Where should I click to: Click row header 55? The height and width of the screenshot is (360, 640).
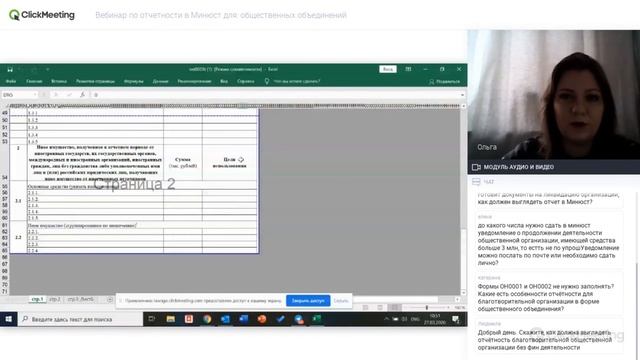pyautogui.click(x=5, y=186)
